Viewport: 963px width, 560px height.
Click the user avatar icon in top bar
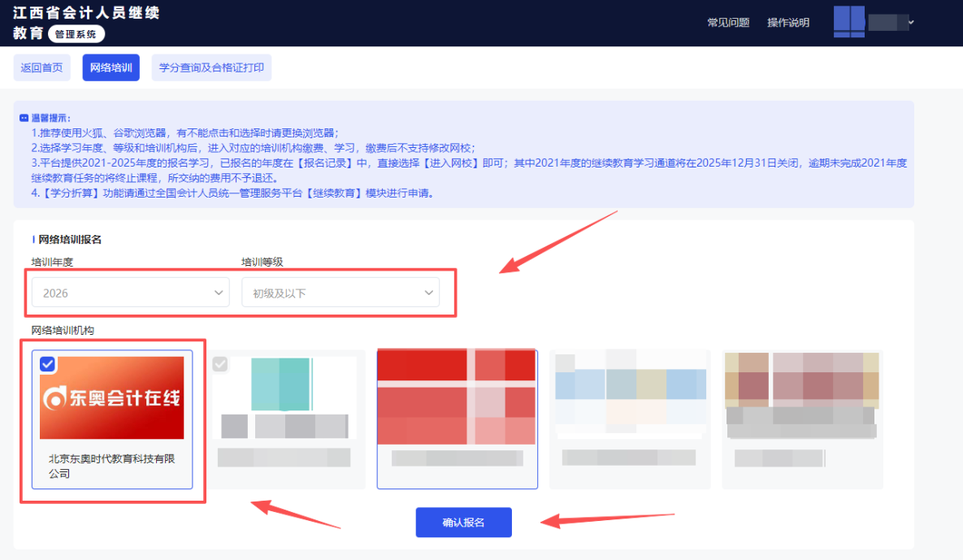coord(848,21)
